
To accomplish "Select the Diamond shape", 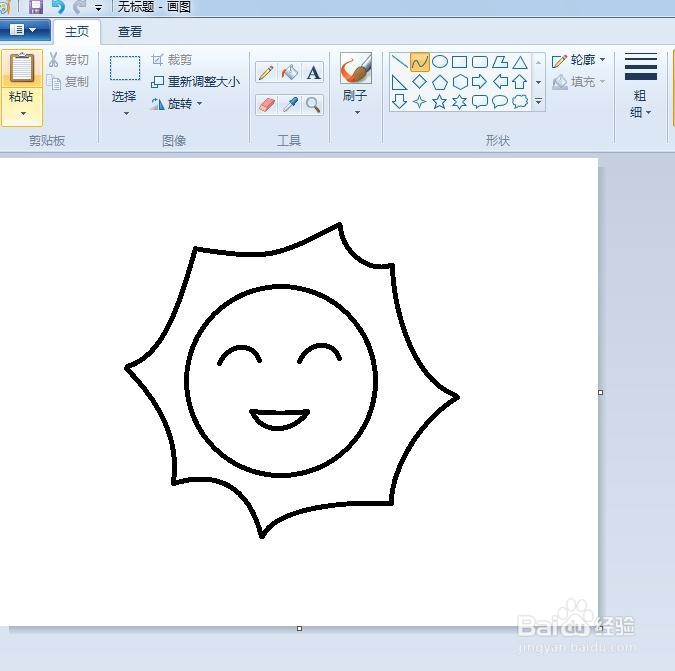I will click(420, 82).
